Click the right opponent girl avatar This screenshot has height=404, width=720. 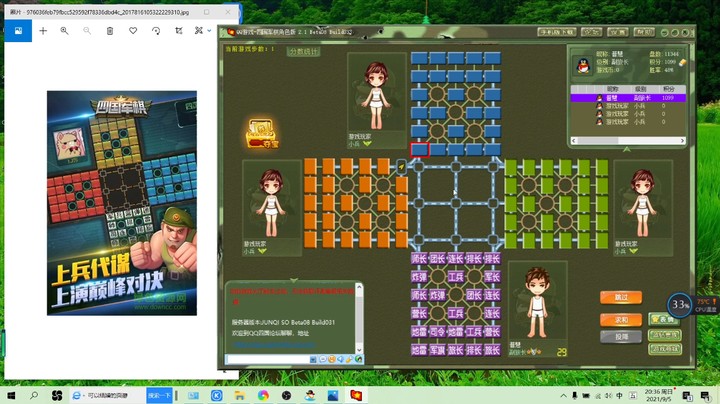643,202
